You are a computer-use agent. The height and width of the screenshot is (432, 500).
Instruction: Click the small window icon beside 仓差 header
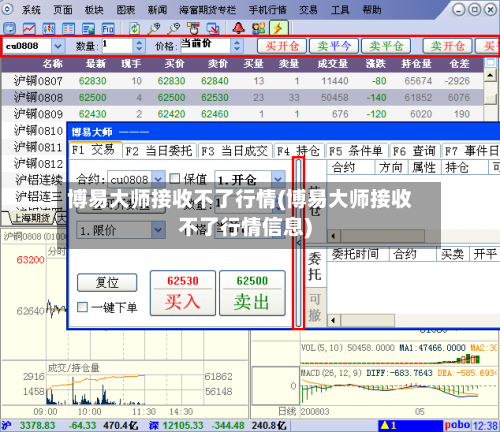tap(490, 63)
